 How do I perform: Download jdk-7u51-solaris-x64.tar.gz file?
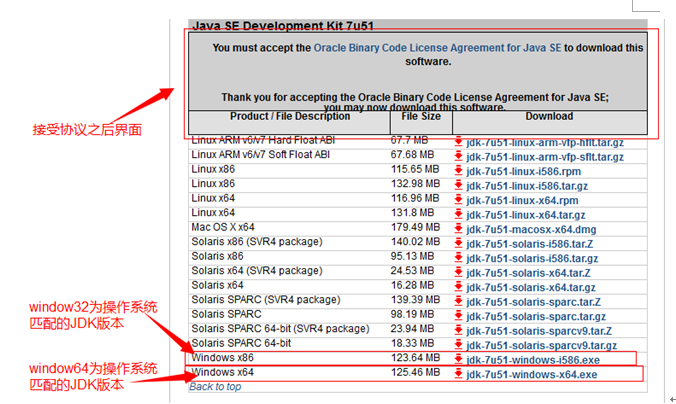pyautogui.click(x=531, y=288)
